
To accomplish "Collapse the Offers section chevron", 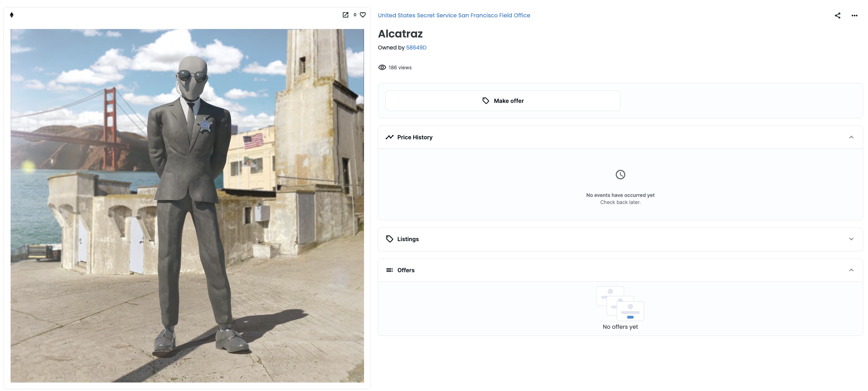I will (851, 270).
